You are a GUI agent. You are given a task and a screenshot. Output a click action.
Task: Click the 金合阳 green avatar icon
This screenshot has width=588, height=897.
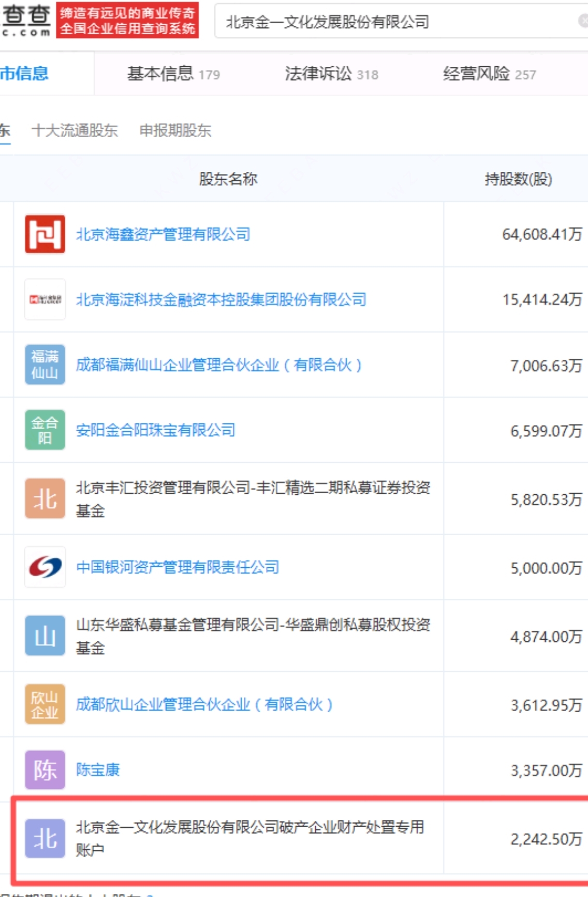pyautogui.click(x=45, y=430)
